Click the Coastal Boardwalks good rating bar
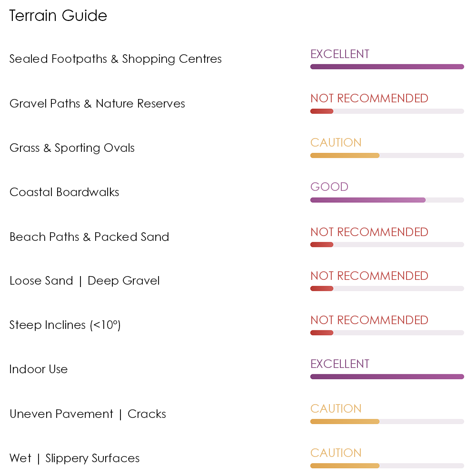The image size is (476, 476). [x=387, y=200]
